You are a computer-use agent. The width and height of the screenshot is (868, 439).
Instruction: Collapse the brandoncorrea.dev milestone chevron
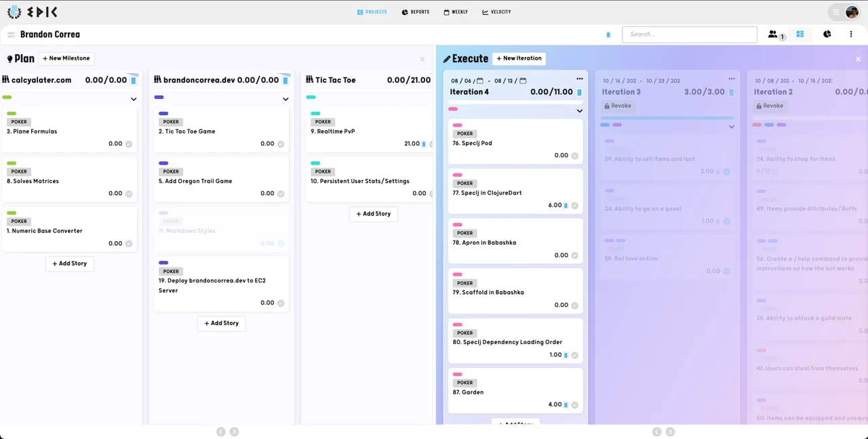pos(285,99)
